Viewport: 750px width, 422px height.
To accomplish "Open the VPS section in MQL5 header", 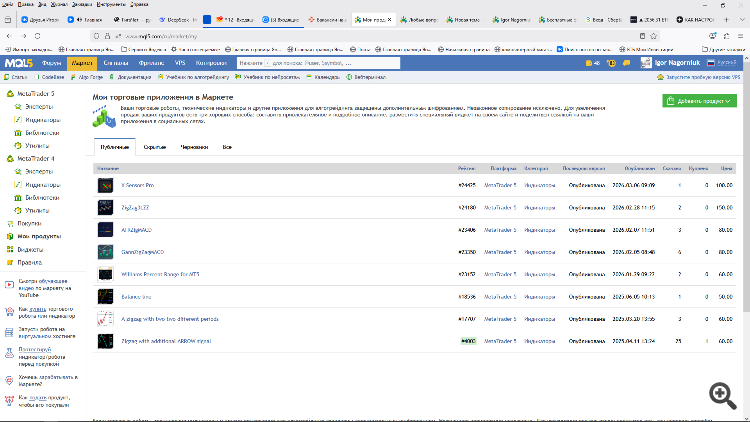I will [180, 63].
